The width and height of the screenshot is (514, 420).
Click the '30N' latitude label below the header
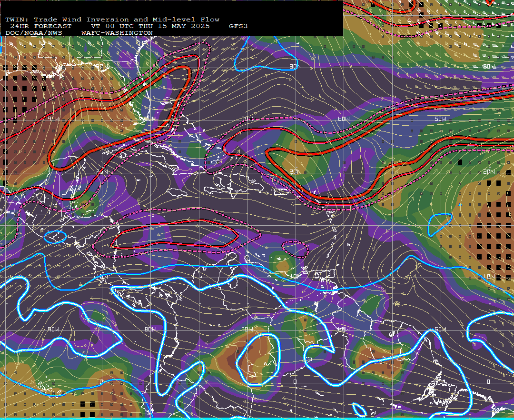click(x=296, y=67)
